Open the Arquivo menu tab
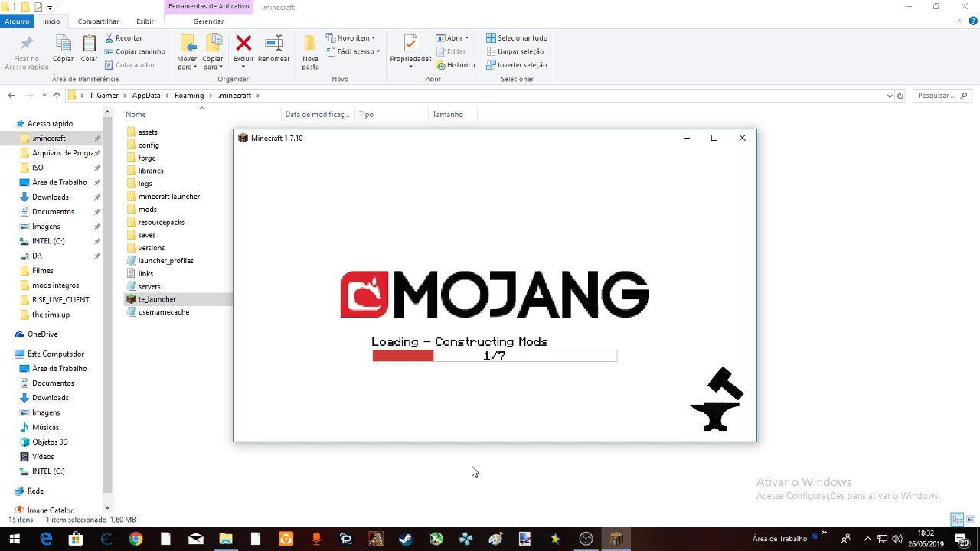980x551 pixels. (x=17, y=21)
